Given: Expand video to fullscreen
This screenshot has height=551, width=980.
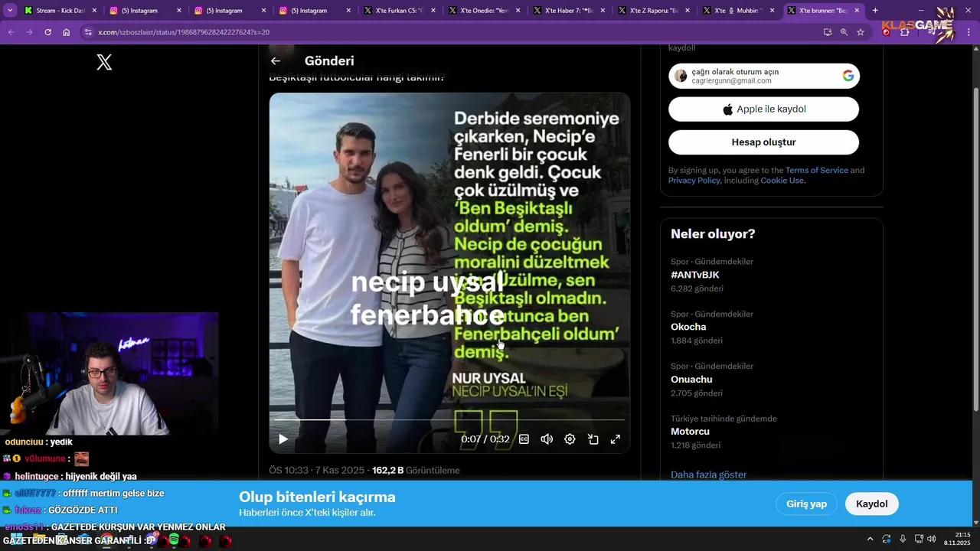Looking at the screenshot, I should [615, 439].
